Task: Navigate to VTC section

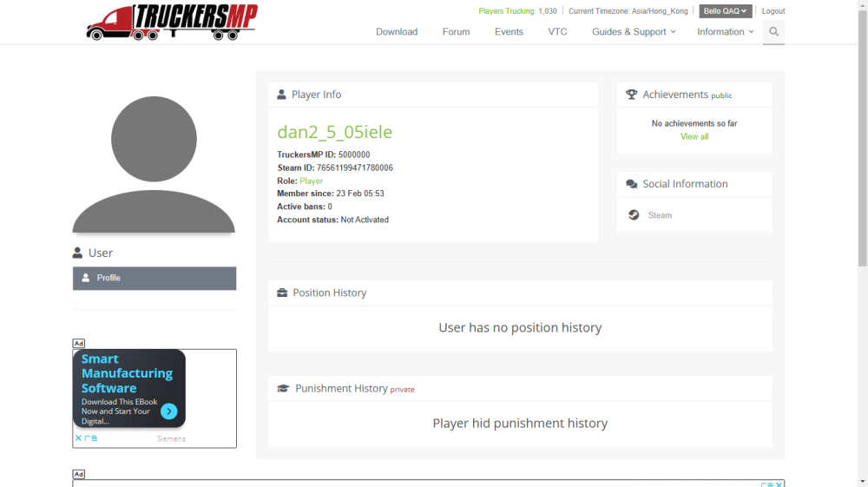Action: click(557, 32)
